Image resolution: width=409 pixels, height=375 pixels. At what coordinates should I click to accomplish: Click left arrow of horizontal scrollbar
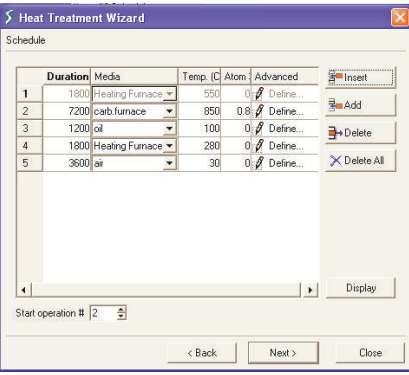click(24, 290)
